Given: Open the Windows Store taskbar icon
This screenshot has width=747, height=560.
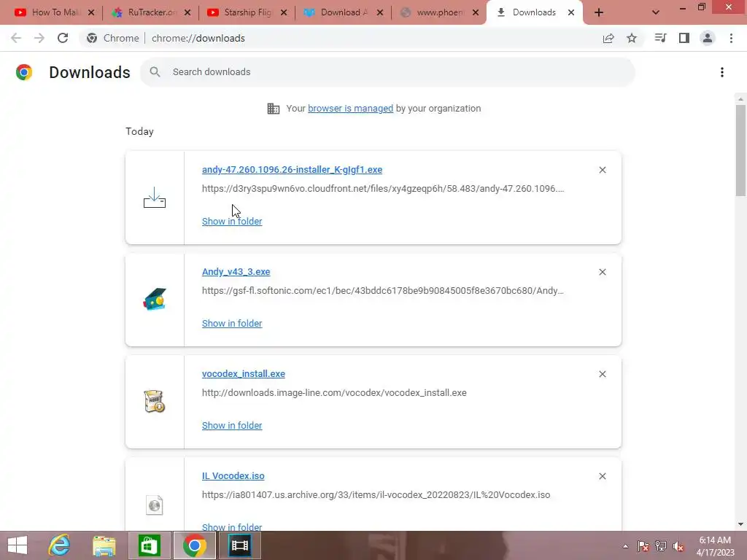Looking at the screenshot, I should coord(149,545).
